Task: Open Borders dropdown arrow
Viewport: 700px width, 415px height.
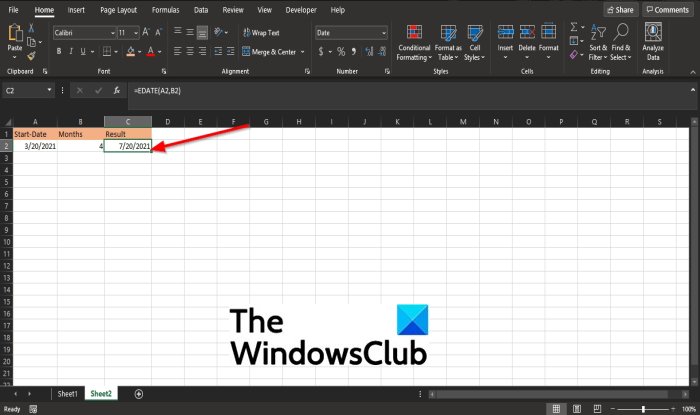Action: [x=116, y=52]
